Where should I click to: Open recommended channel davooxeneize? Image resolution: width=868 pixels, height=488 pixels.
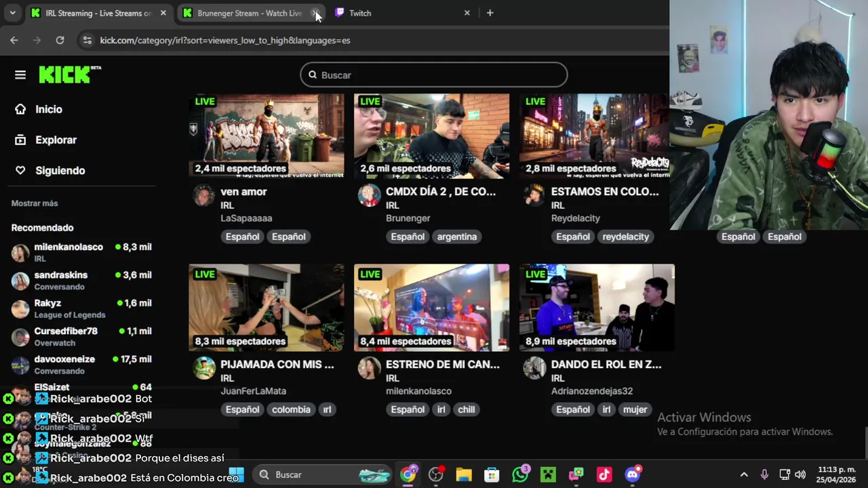tap(81, 365)
